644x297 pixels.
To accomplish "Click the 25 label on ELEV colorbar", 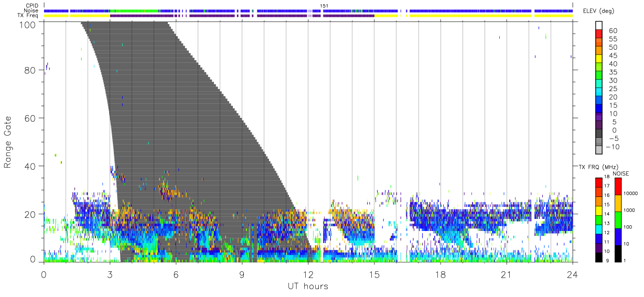I will click(x=613, y=89).
